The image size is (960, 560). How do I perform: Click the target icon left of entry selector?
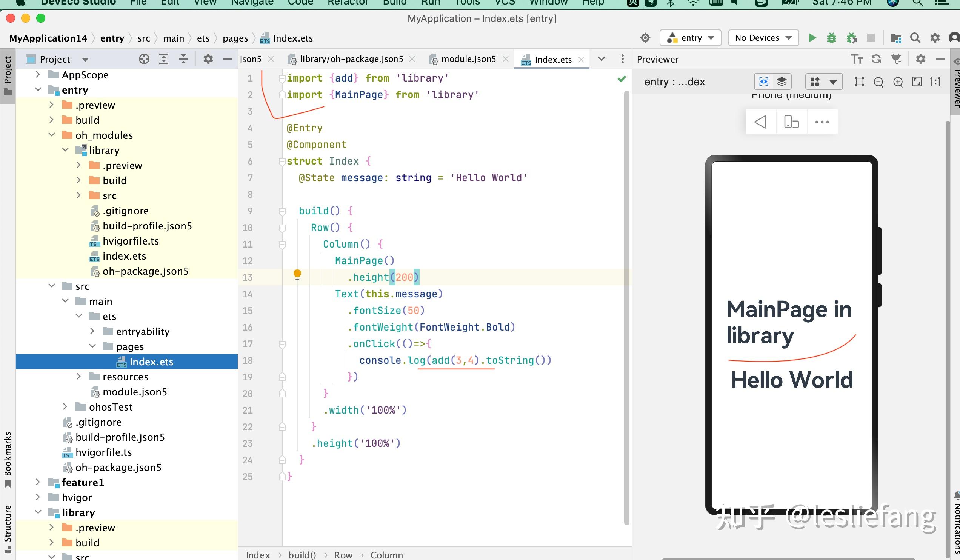coord(645,38)
